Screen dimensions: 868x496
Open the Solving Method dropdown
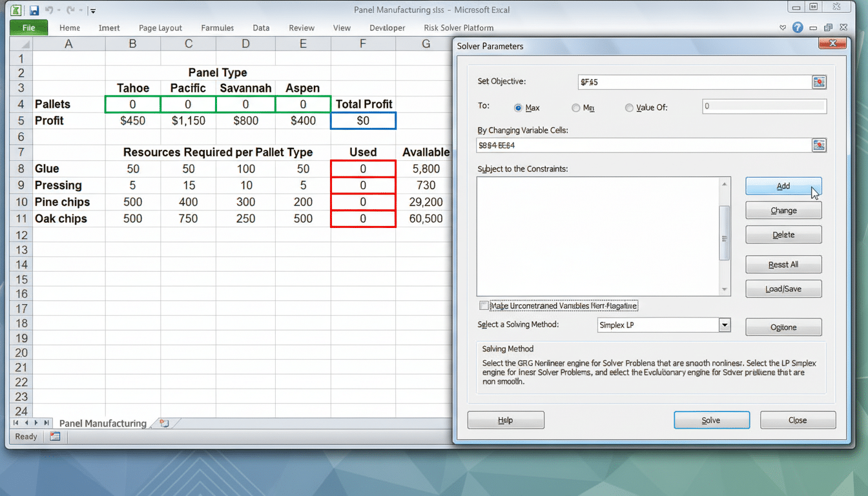tap(724, 325)
